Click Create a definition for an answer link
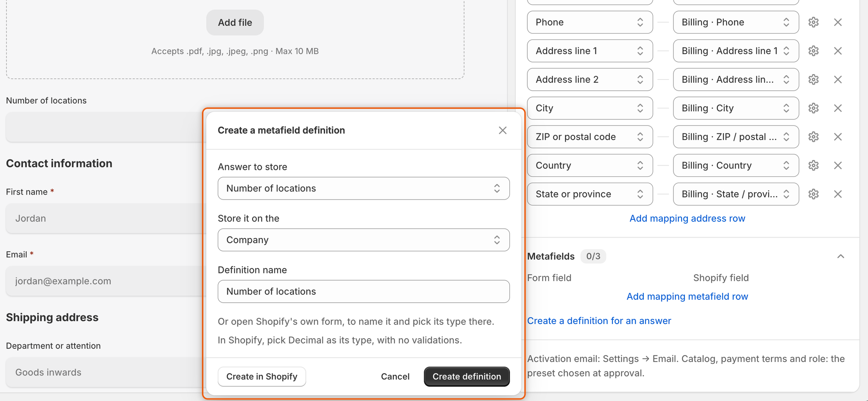 (x=599, y=320)
